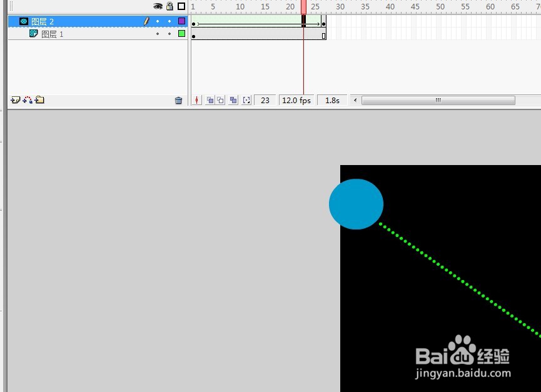Viewport: 541px width, 392px height.
Task: Select layer 图层 2 by its name
Action: pyautogui.click(x=43, y=22)
